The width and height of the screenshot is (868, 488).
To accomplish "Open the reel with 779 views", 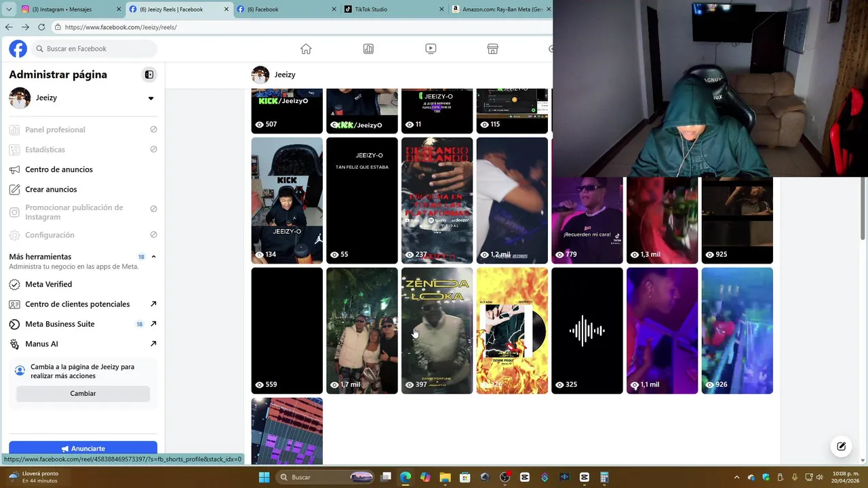I will point(587,220).
